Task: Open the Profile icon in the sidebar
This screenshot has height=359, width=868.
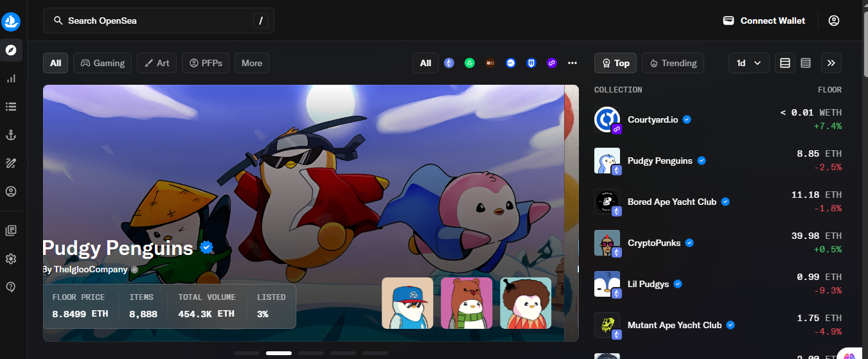Action: [11, 191]
